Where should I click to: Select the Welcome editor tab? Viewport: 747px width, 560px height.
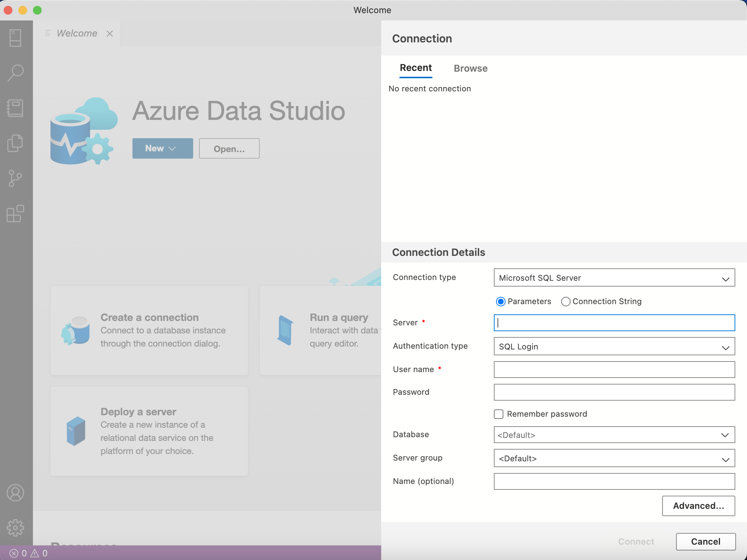77,33
